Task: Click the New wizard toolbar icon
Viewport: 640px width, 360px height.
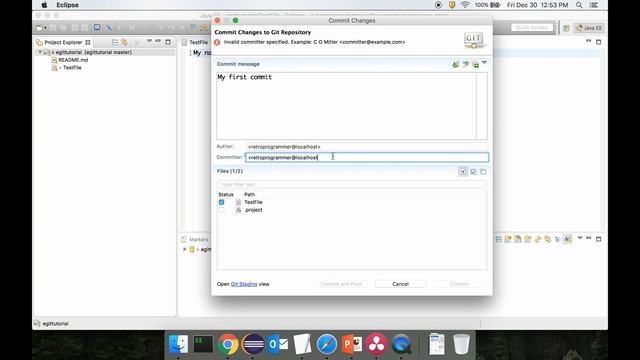Action: 39,28
